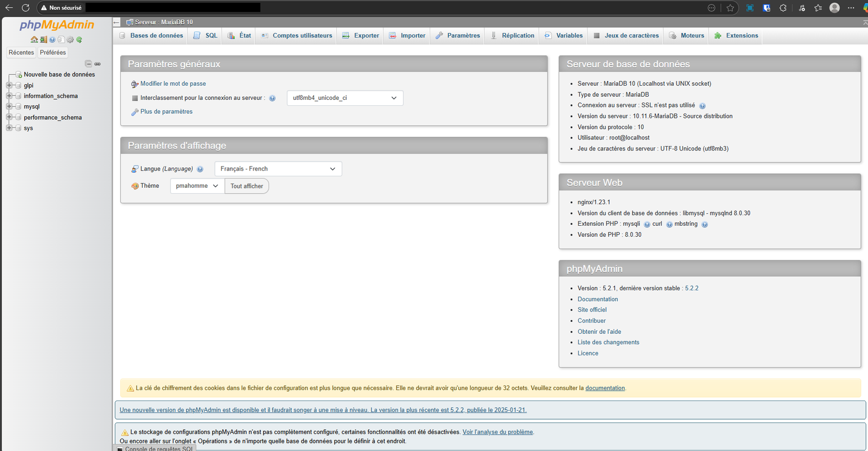The width and height of the screenshot is (868, 451).
Task: Click the chain link icon above database tree
Action: click(98, 63)
